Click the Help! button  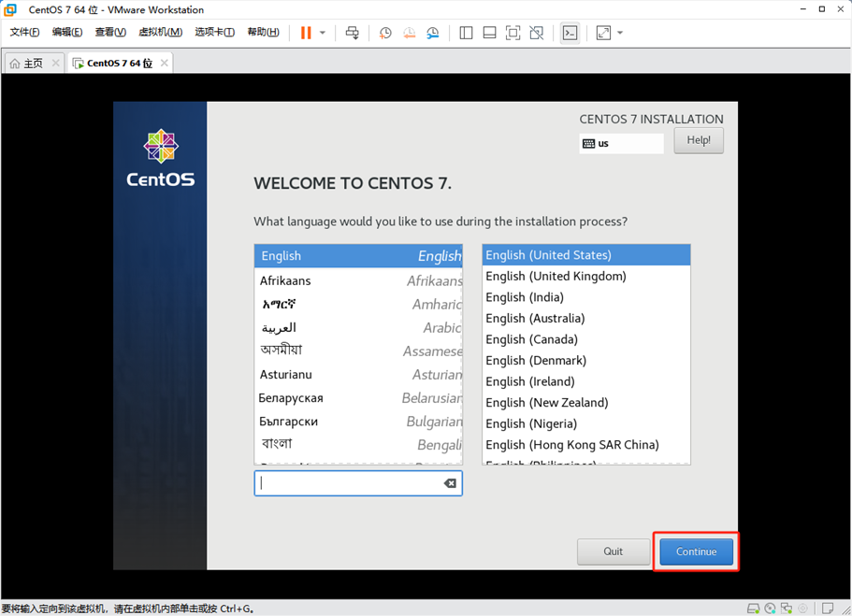699,140
